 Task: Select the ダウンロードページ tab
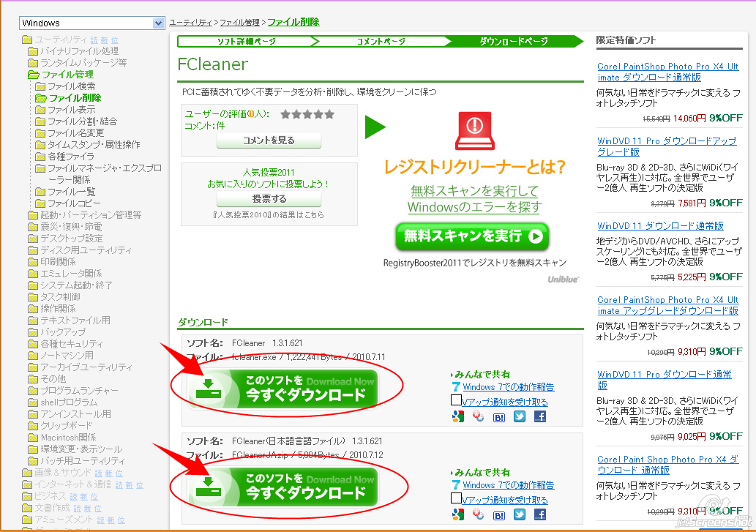(514, 42)
